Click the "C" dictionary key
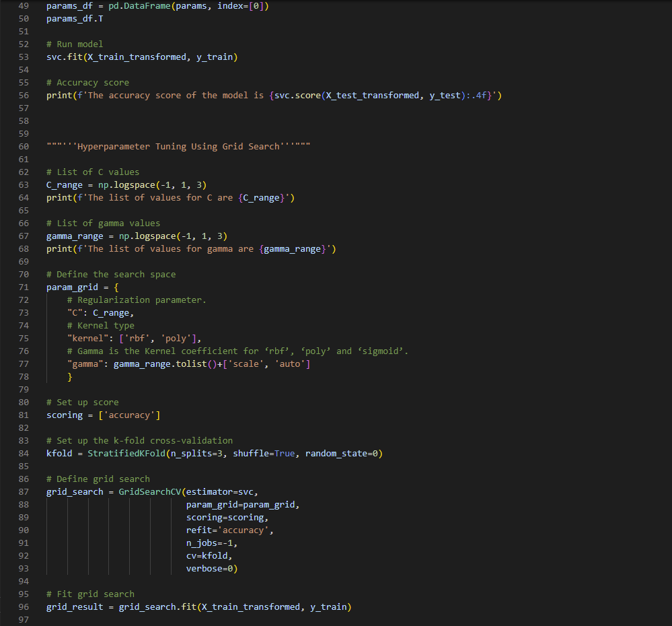 pos(75,312)
